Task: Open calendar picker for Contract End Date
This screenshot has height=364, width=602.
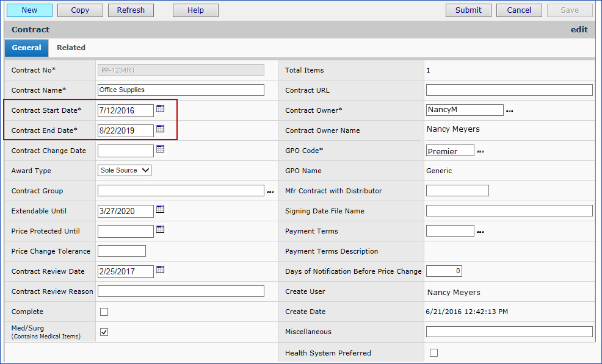Action: click(161, 129)
